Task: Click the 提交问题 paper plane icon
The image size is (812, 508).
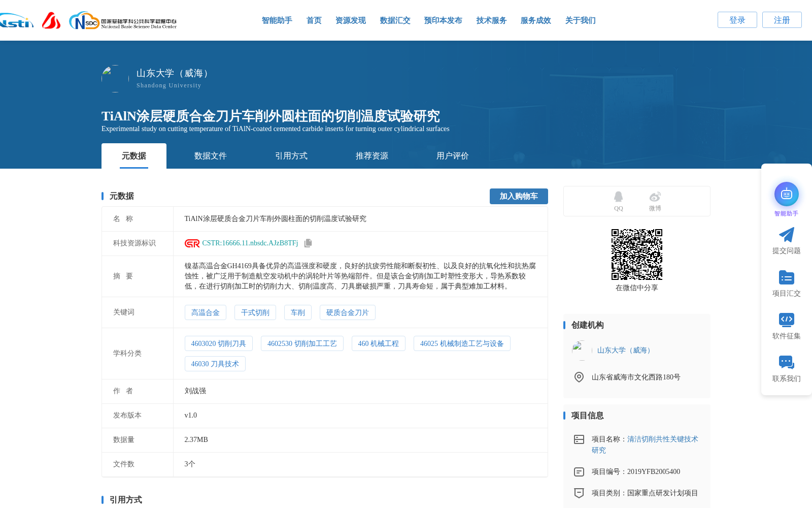Action: tap(786, 235)
